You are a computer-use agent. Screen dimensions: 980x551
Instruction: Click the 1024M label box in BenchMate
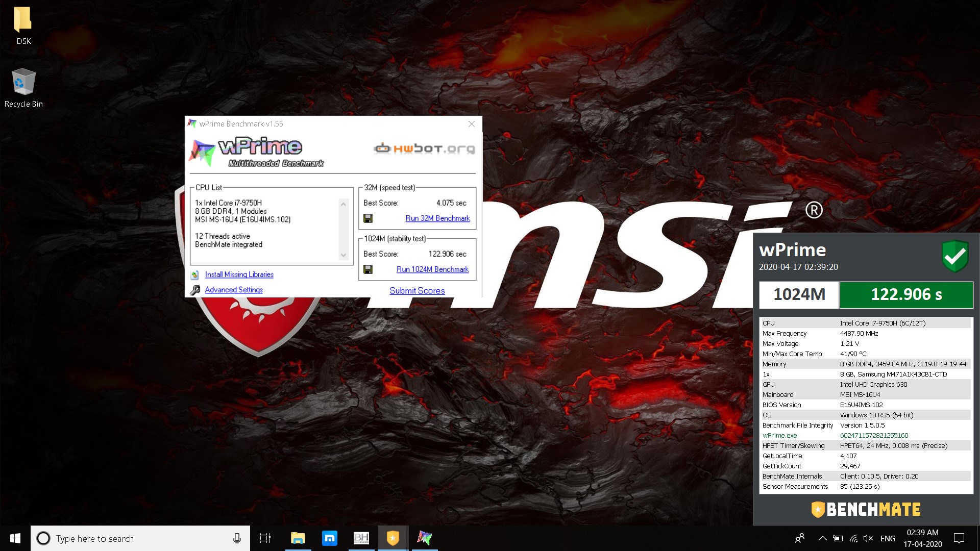coord(799,294)
